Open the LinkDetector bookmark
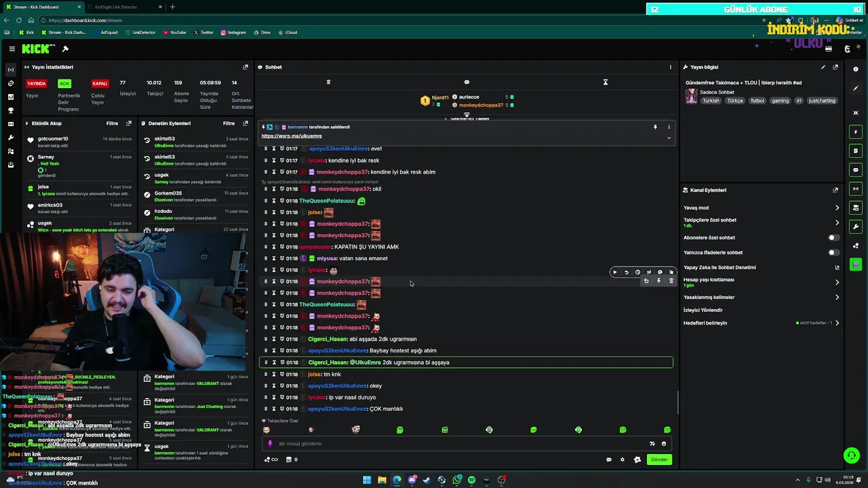The image size is (868, 488). click(140, 33)
